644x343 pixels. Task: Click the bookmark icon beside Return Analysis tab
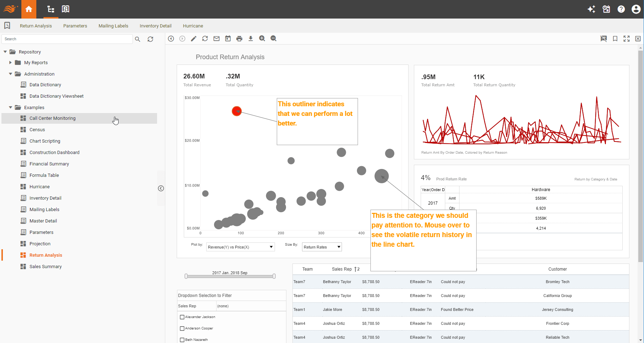(x=7, y=25)
